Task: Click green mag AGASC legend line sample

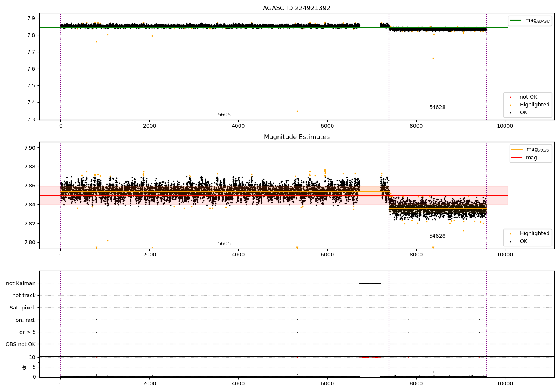Action: [x=516, y=21]
